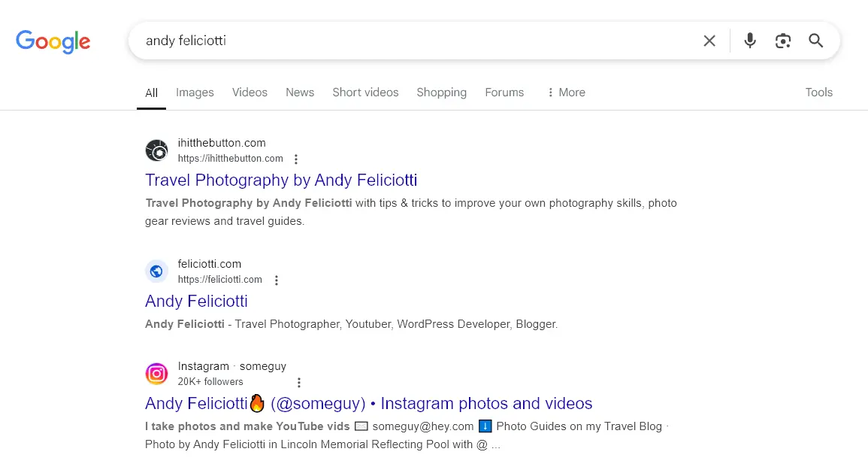Switch to the News tab

300,92
